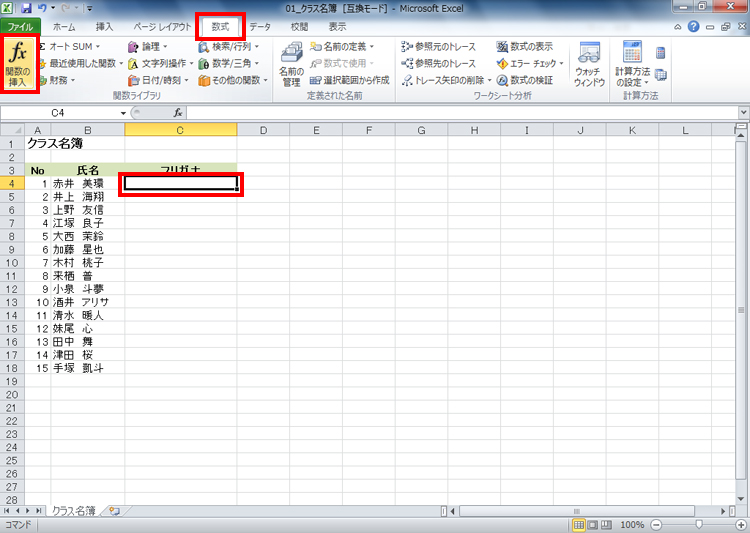
Task: Open the AutoSum (オート SUM) function
Action: [70, 46]
